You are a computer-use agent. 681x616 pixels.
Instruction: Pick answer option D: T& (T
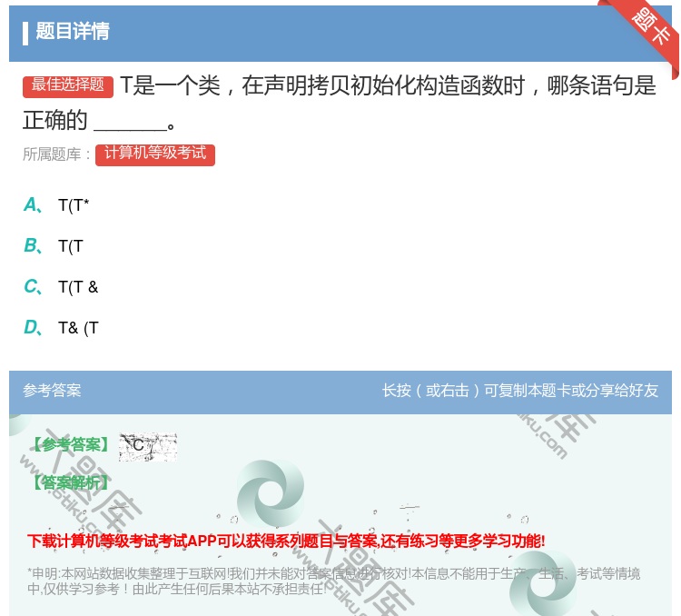[61, 327]
